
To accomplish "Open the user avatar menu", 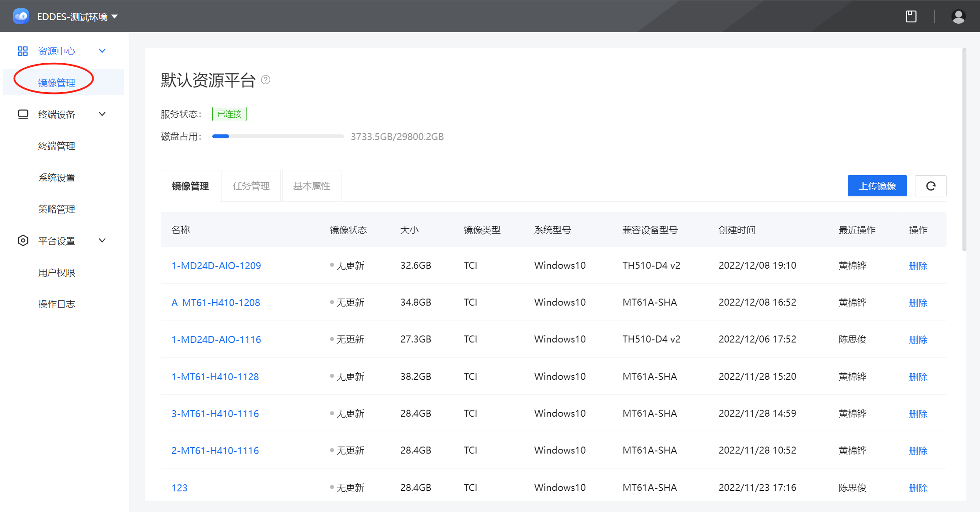I will (958, 17).
